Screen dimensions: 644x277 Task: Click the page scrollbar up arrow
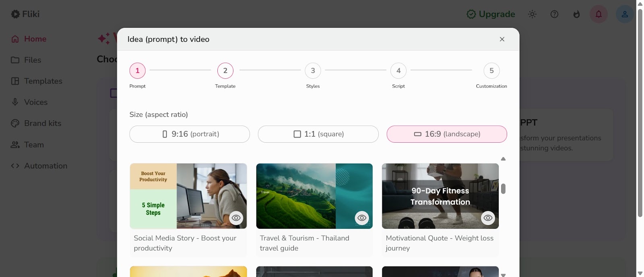640,4
